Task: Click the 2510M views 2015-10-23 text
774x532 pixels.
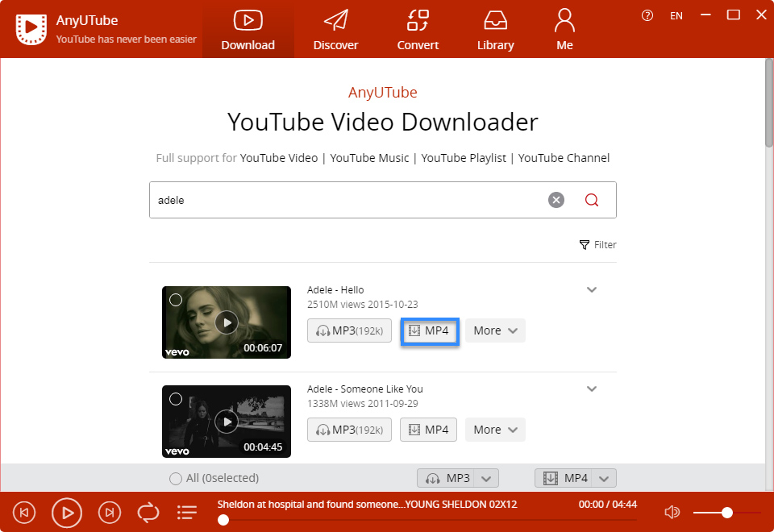Action: click(x=362, y=305)
